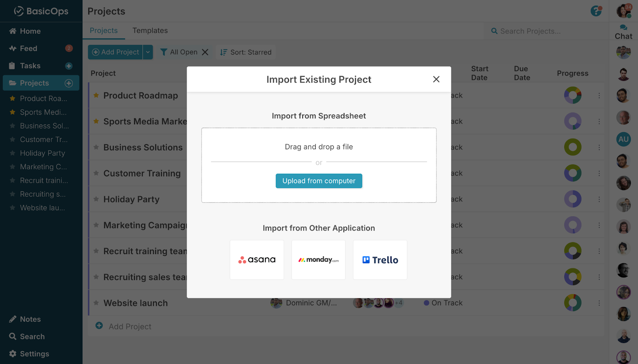The height and width of the screenshot is (364, 638).
Task: Click Upload from computer
Action: [x=319, y=181]
